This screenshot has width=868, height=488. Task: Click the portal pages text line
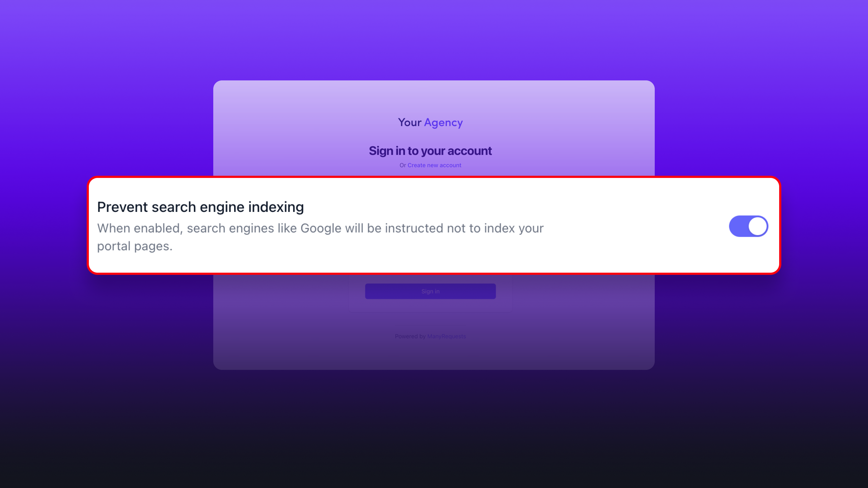[x=135, y=246]
